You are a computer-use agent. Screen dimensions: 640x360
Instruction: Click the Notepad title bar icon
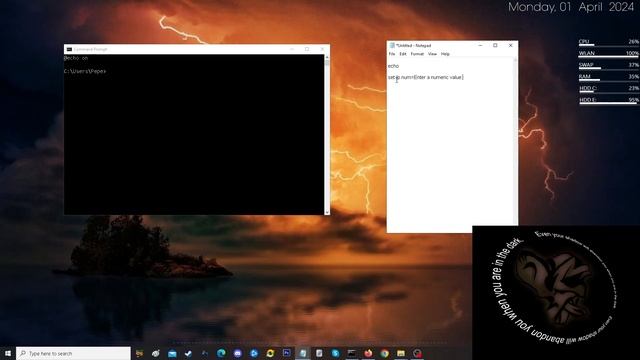pyautogui.click(x=392, y=45)
